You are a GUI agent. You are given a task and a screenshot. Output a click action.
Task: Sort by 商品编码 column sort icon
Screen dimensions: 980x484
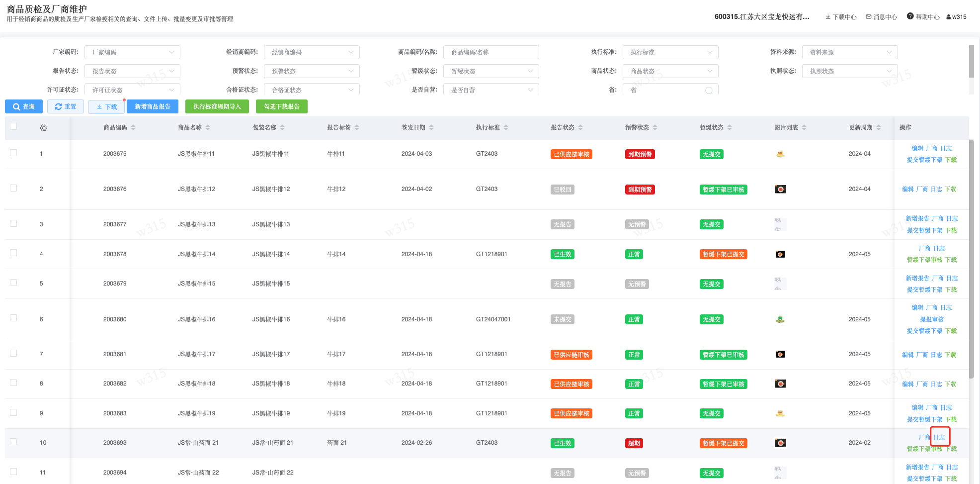[x=133, y=128]
